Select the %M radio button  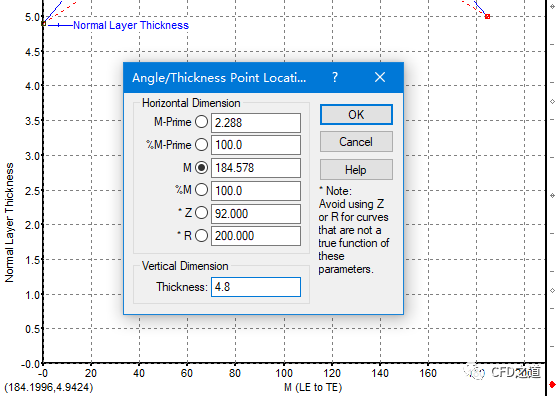[201, 190]
